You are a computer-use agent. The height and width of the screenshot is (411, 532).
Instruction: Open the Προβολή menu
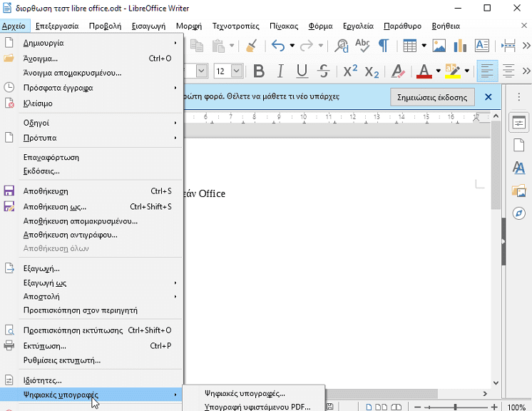pos(105,26)
